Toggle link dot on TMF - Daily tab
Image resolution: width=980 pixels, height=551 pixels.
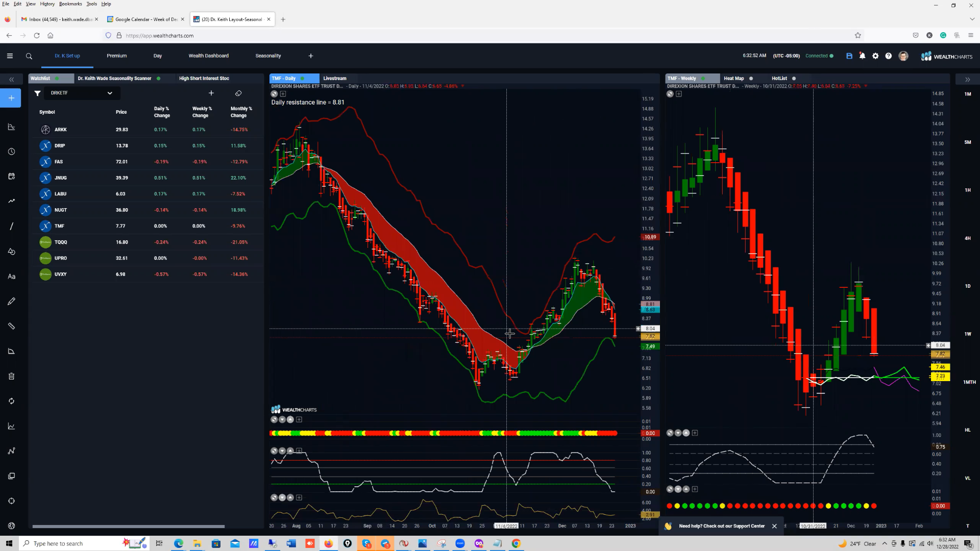[303, 79]
